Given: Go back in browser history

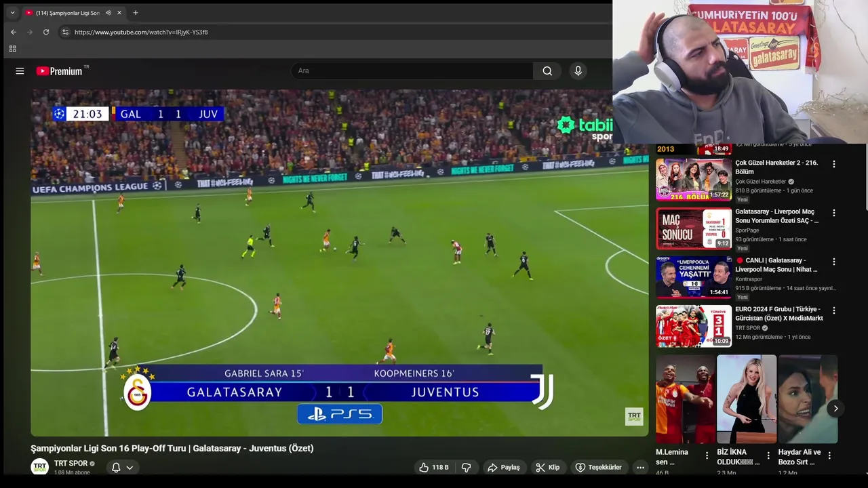Looking at the screenshot, I should (13, 32).
